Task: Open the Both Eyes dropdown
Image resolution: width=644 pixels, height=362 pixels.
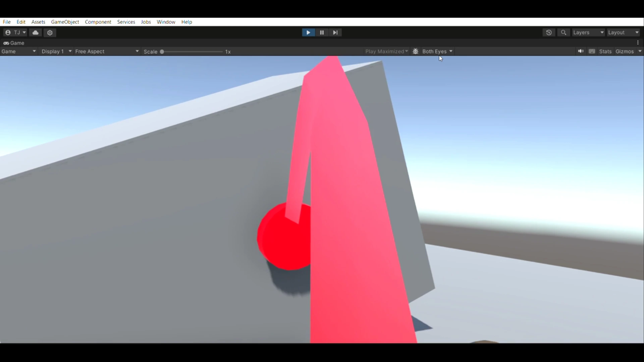Action: coord(437,51)
